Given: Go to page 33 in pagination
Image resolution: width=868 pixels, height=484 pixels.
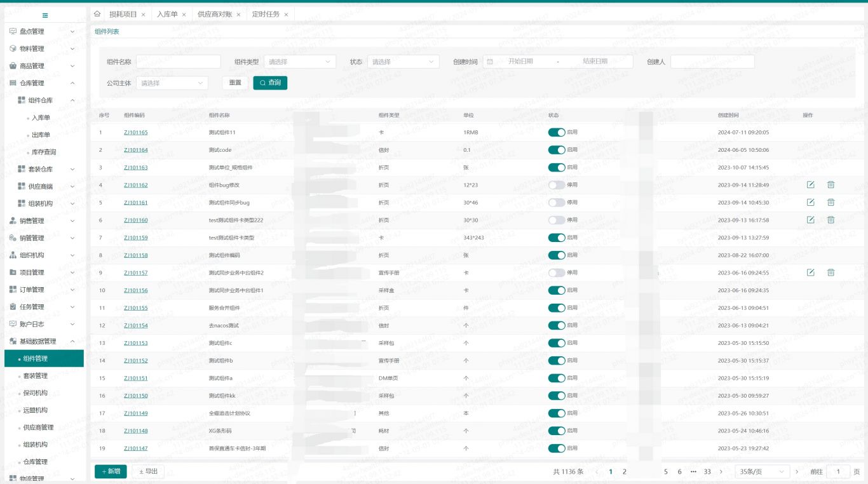Looking at the screenshot, I should 707,472.
